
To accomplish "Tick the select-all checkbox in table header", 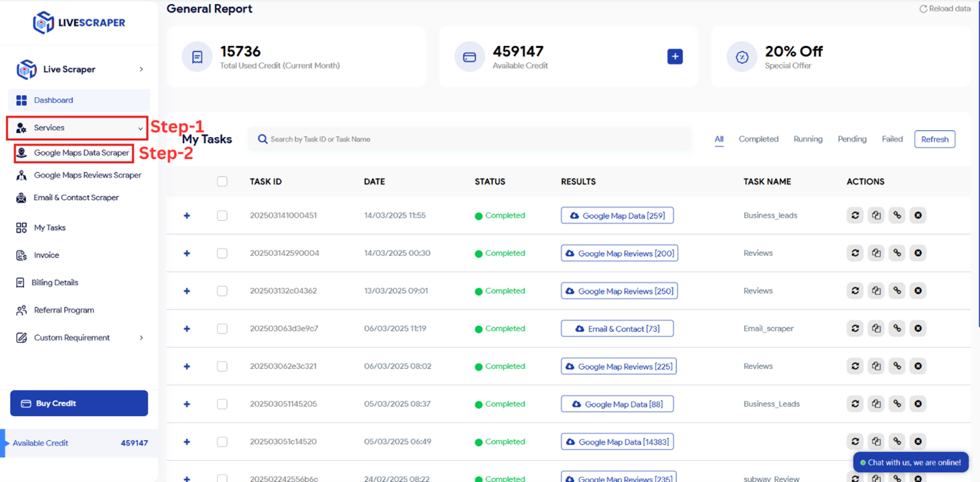I will [222, 181].
